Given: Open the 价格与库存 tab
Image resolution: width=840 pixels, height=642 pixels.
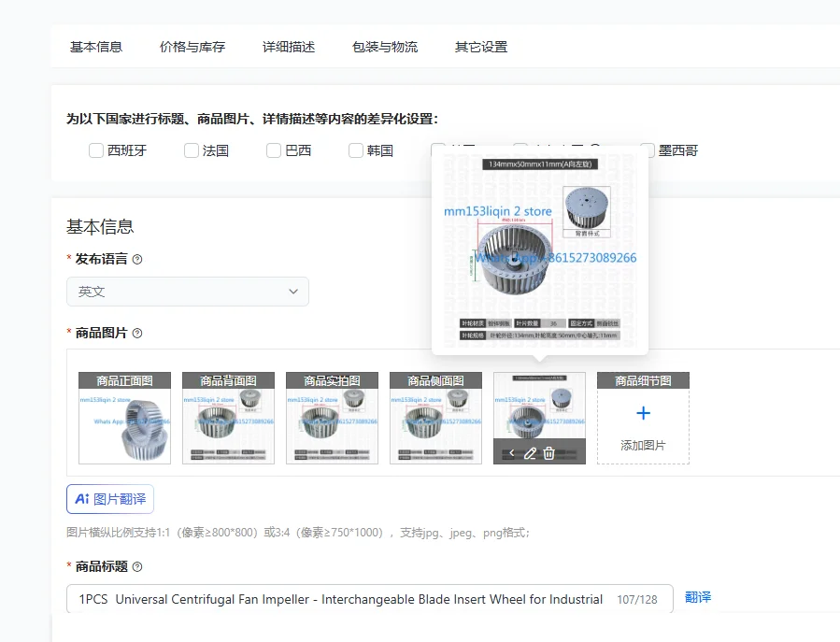Looking at the screenshot, I should click(192, 47).
